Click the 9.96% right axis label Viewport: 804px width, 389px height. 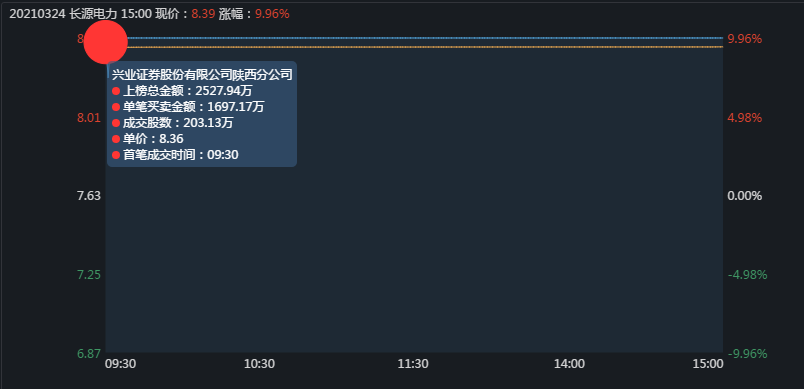pyautogui.click(x=745, y=39)
